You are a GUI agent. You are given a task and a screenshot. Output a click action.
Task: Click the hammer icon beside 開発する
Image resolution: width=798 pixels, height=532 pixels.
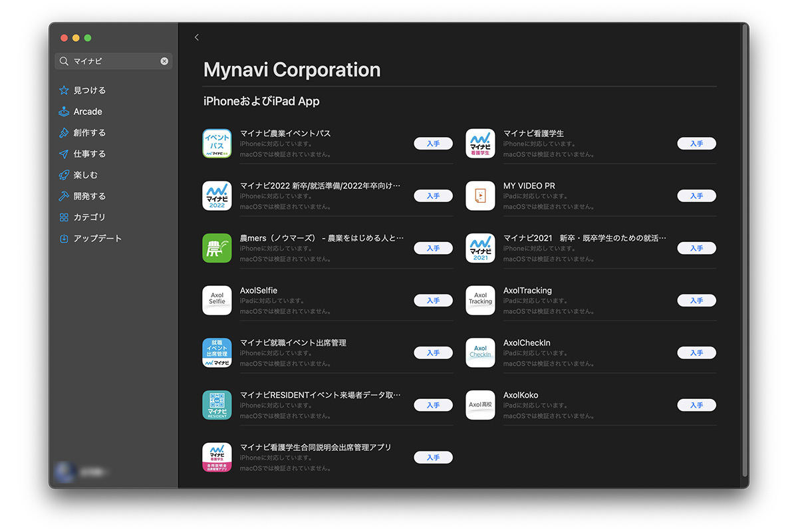[x=64, y=196]
